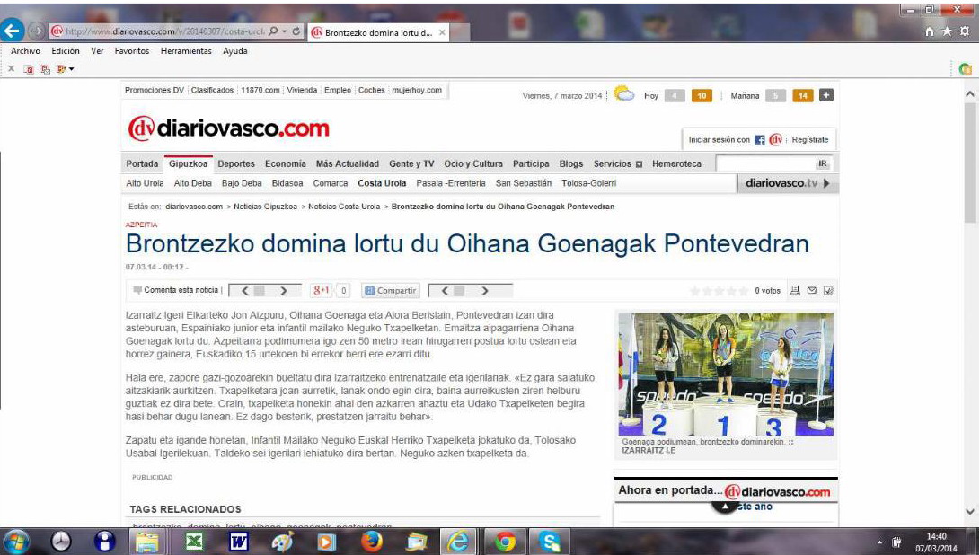Open Skype from the taskbar

(x=551, y=541)
